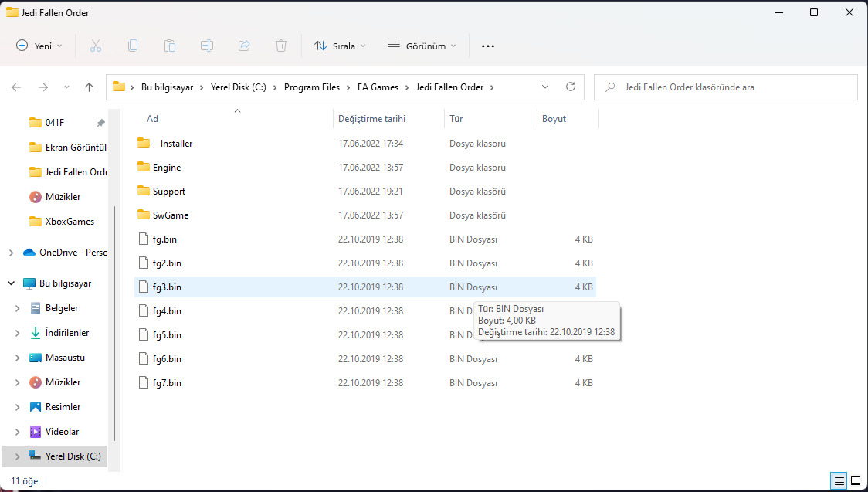Image resolution: width=868 pixels, height=492 pixels.
Task: Sort by Boyut column header
Action: click(554, 119)
